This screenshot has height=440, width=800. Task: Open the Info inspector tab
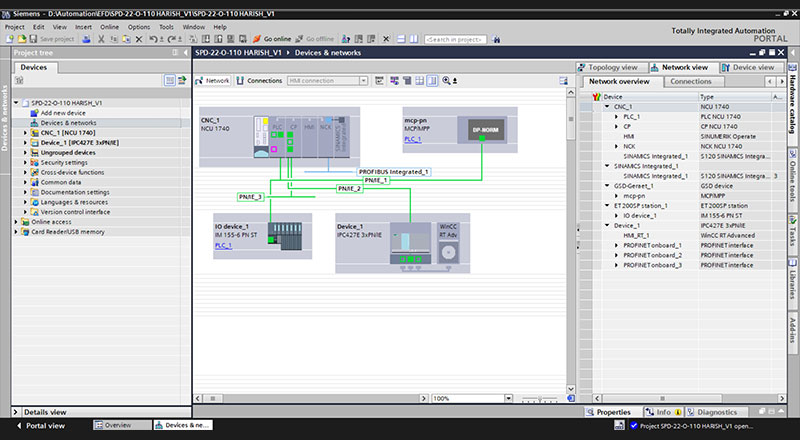(x=663, y=412)
